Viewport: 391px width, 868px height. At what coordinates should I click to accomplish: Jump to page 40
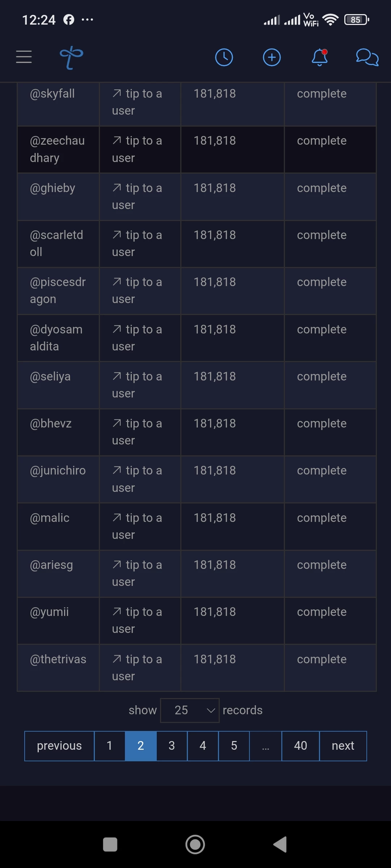300,746
